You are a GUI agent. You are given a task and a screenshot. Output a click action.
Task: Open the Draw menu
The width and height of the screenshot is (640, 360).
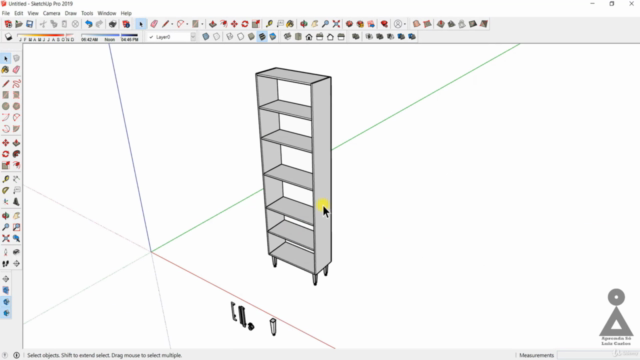pyautogui.click(x=71, y=13)
